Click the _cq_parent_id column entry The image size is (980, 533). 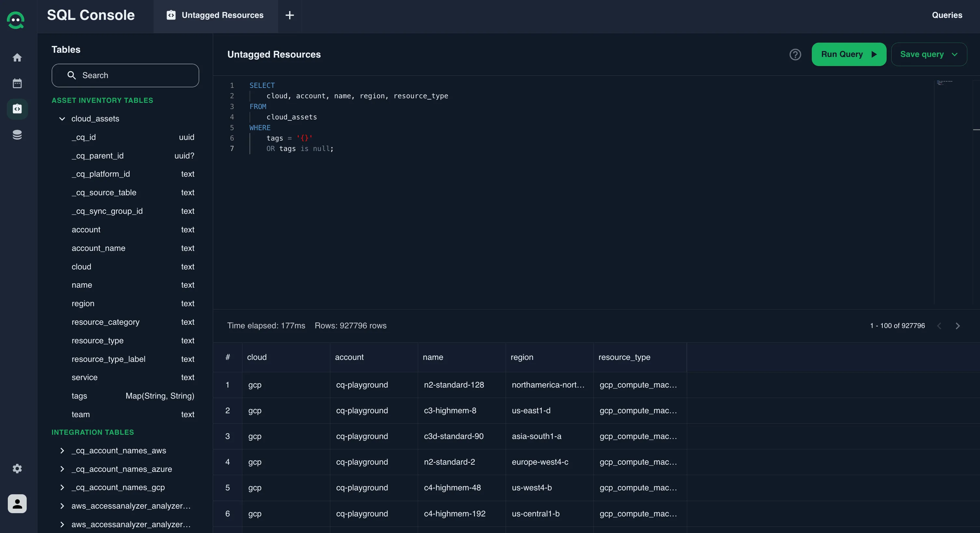point(133,156)
